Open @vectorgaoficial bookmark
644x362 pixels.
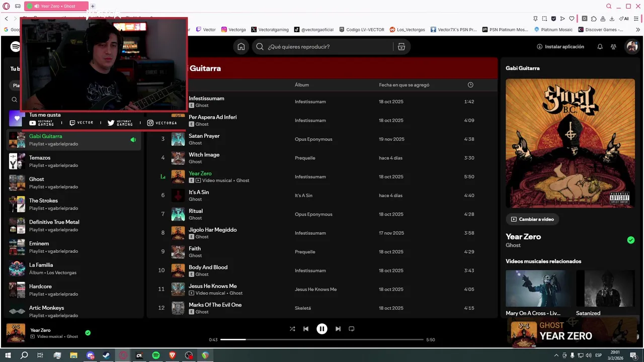(x=314, y=30)
